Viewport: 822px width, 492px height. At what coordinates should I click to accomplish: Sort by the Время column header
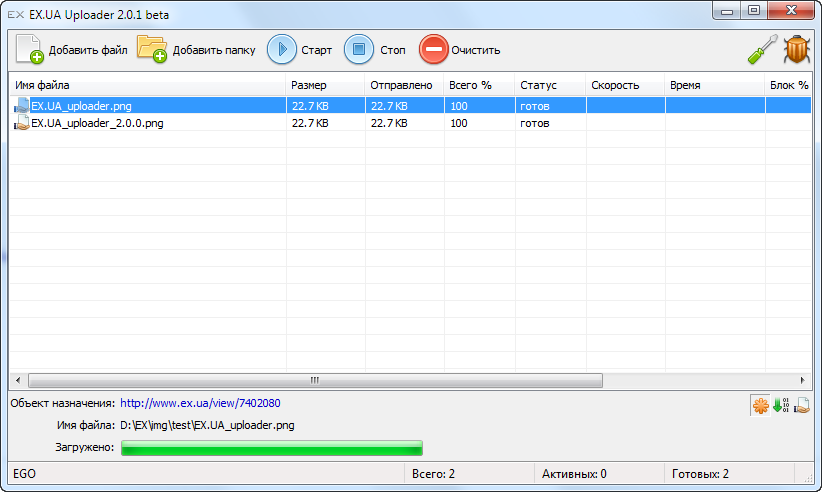coord(715,85)
